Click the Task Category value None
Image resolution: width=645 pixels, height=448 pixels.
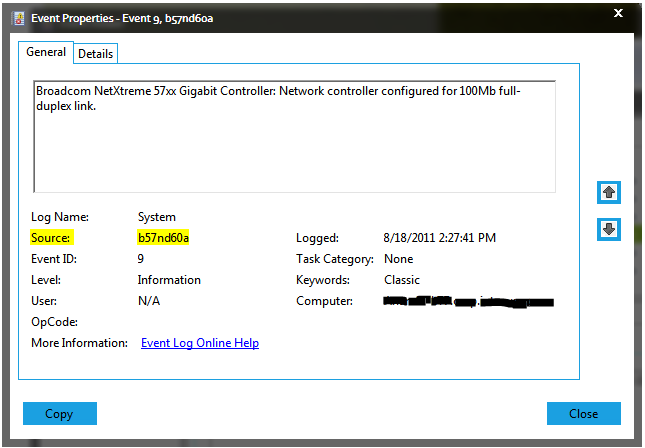(398, 259)
